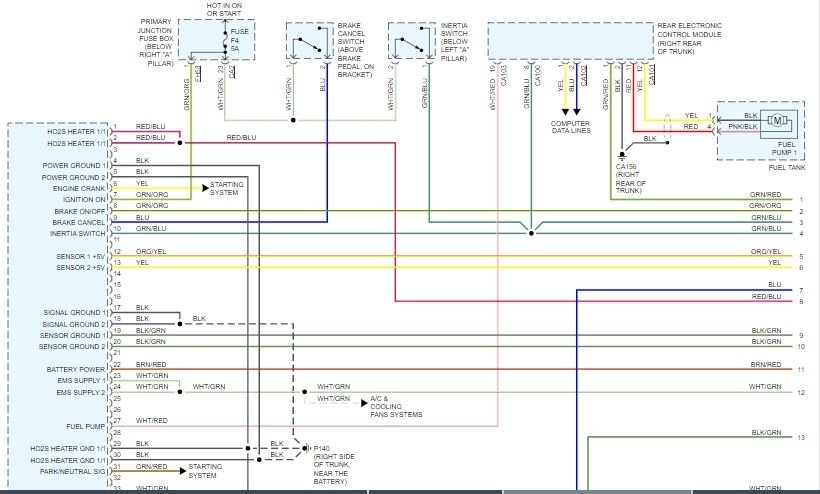Click the 'HOT IN ON OR START' label
Screen dimensions: 820x494
coord(224,9)
